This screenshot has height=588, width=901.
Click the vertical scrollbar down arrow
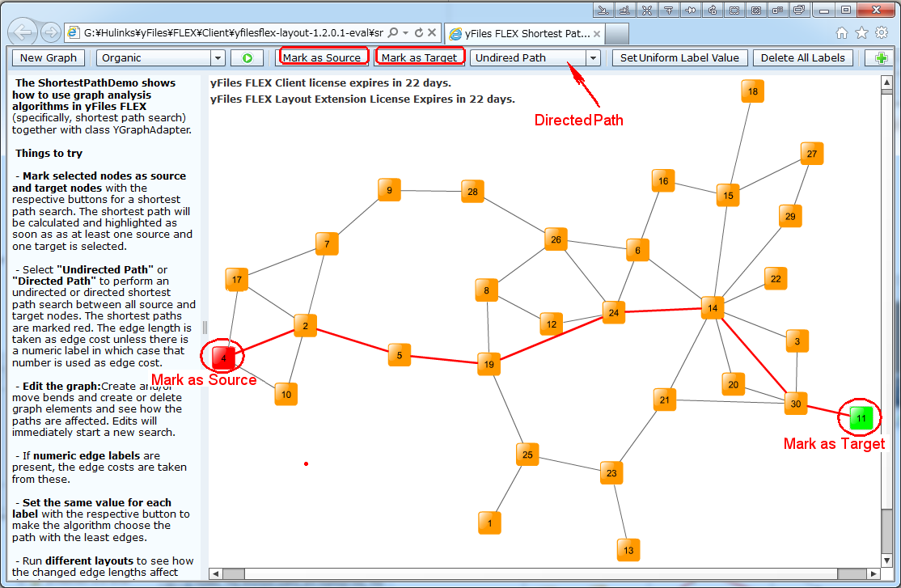pyautogui.click(x=886, y=561)
